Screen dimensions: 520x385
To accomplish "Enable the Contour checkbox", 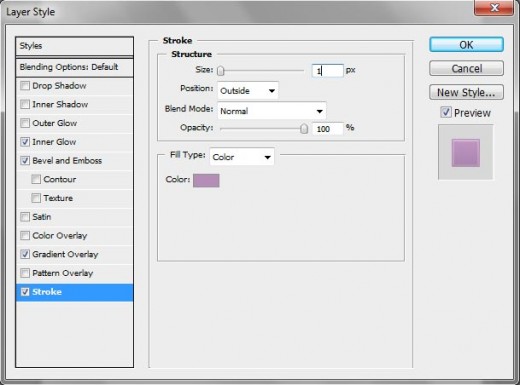I will (36, 179).
